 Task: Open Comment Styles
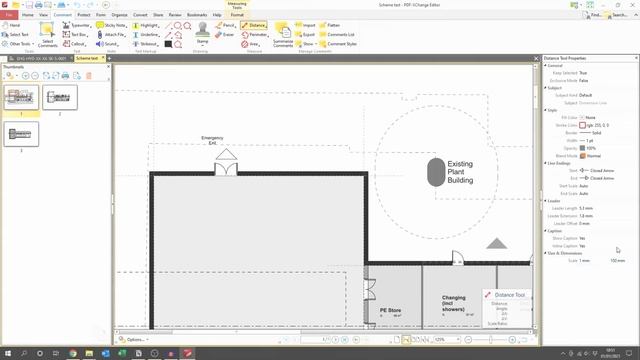[338, 44]
